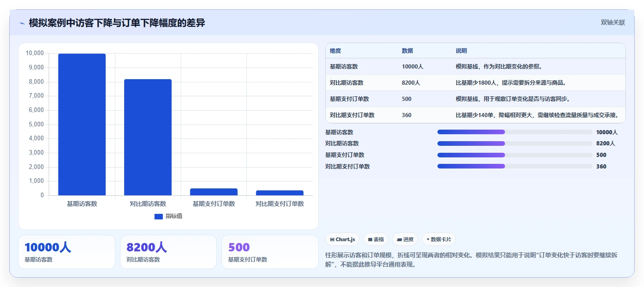Select the 360 cell in the table
Screen dimensions: 644x287
point(406,115)
